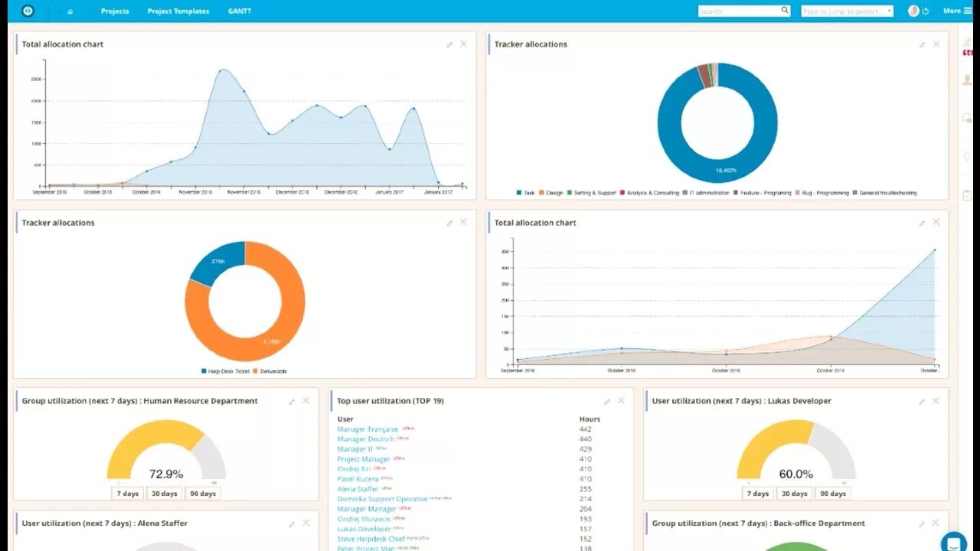Image resolution: width=980 pixels, height=551 pixels.
Task: Remove the Alena Staffer utilization widget
Action: click(305, 523)
